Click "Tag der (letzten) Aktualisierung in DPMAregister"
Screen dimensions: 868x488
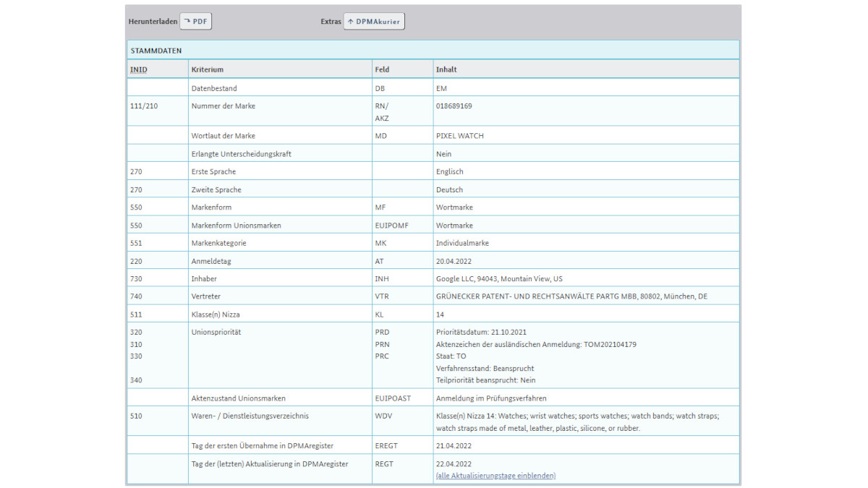270,463
